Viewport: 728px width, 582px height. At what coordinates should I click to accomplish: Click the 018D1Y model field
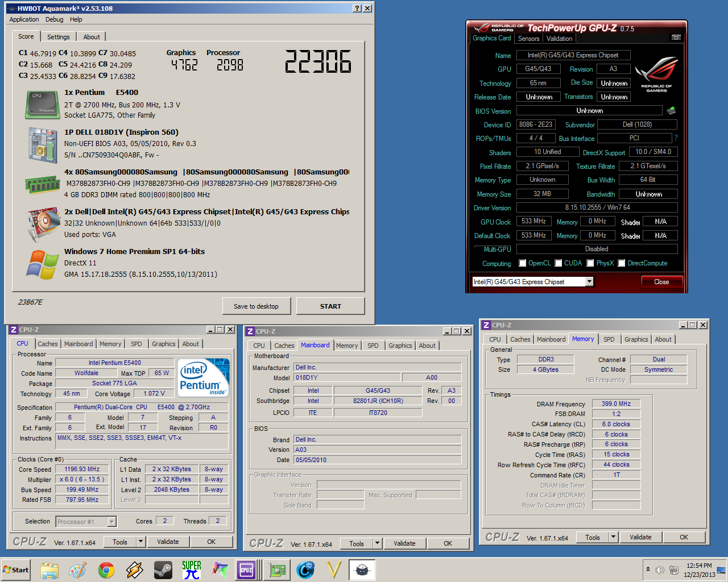click(348, 377)
